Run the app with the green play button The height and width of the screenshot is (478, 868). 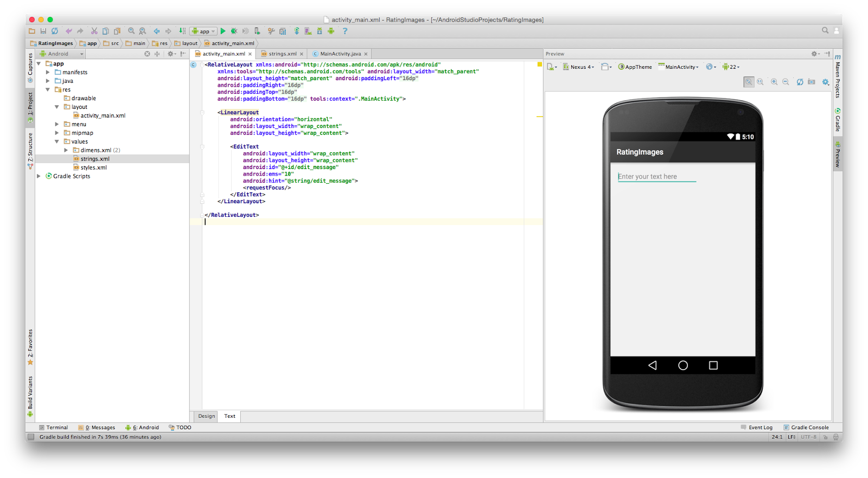[x=223, y=31]
